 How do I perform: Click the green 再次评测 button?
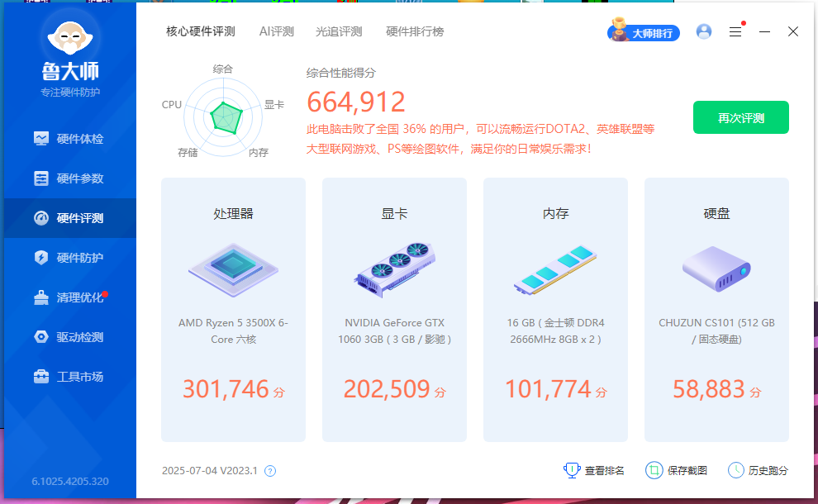click(x=741, y=117)
